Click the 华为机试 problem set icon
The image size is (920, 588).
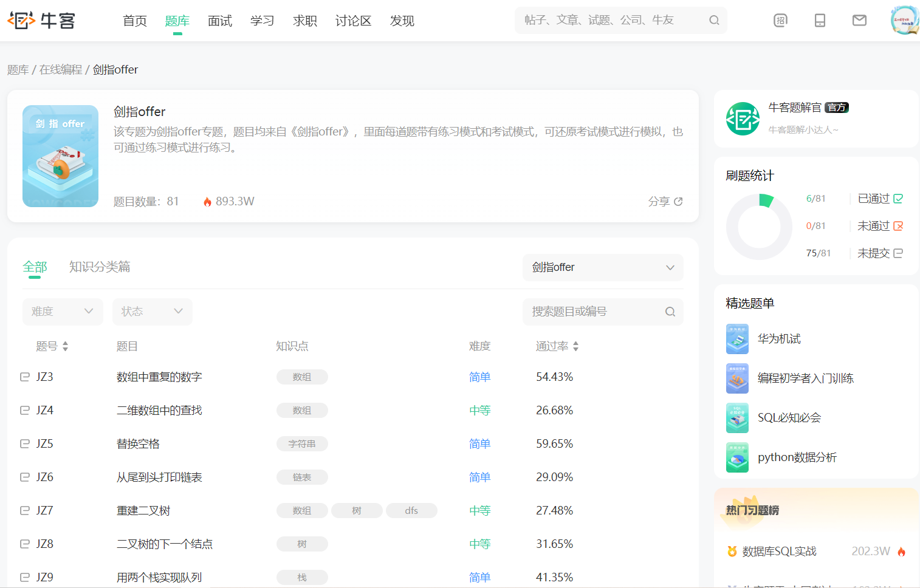[x=737, y=339]
